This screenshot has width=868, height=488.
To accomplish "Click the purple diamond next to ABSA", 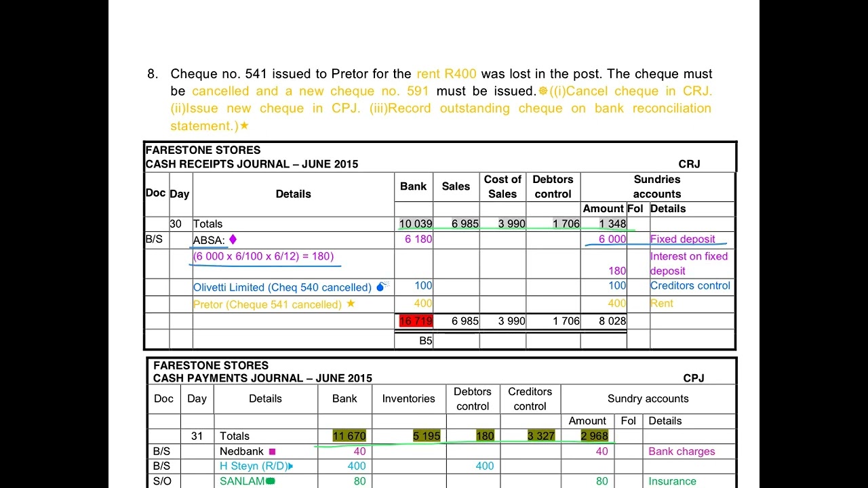I will (x=233, y=239).
